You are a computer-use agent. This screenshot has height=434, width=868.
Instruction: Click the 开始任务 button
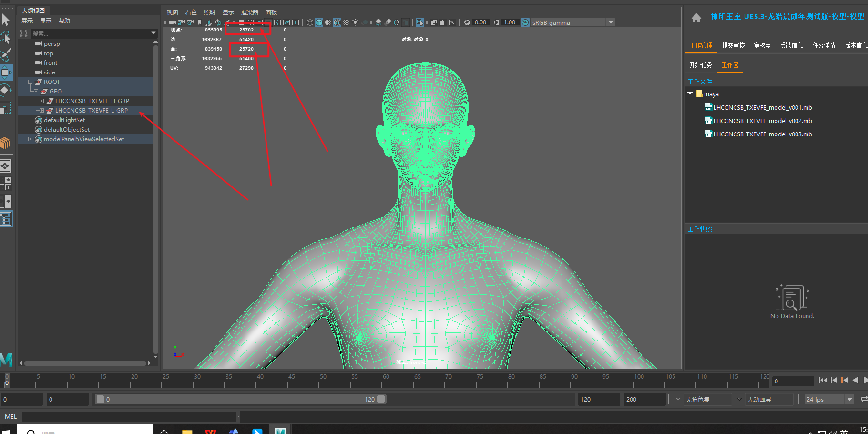pyautogui.click(x=700, y=65)
